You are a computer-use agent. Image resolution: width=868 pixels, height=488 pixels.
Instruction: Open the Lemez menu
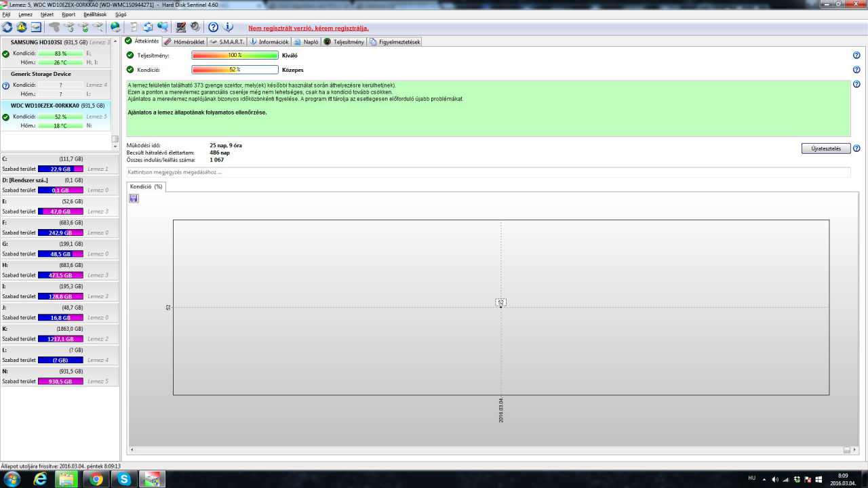(25, 14)
